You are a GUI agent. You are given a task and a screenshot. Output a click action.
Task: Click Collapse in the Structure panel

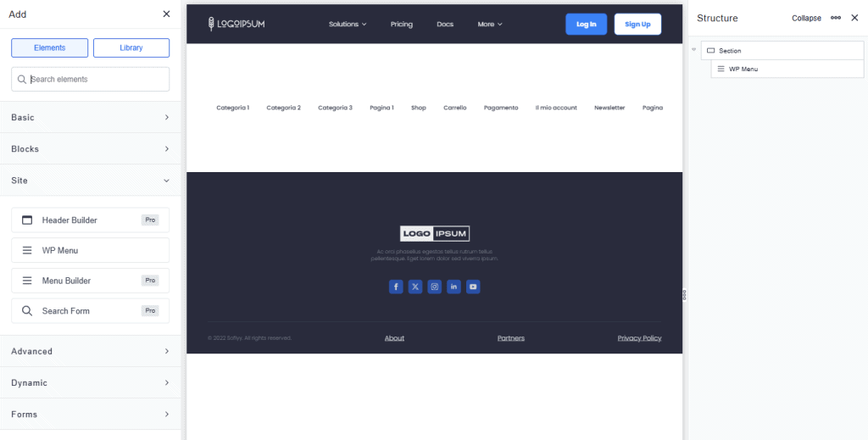pyautogui.click(x=807, y=19)
